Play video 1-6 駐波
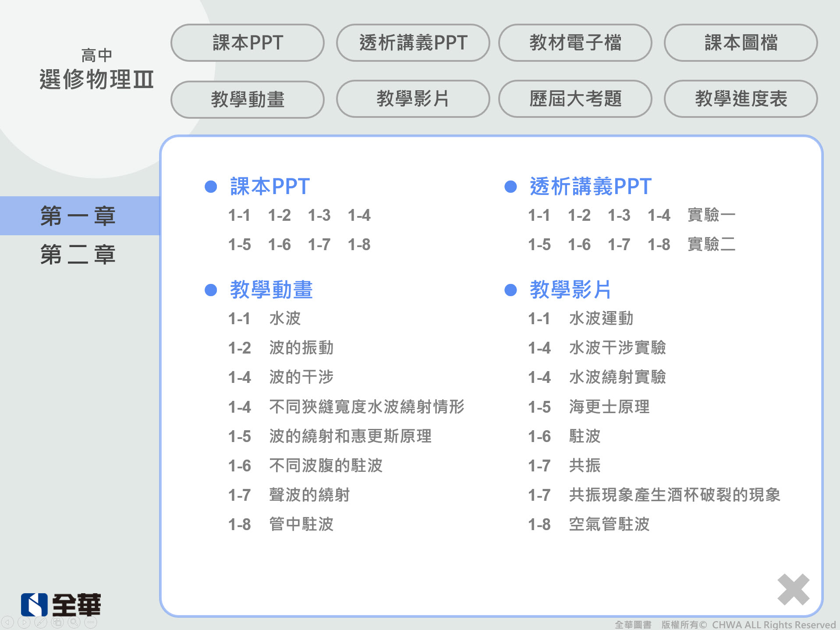Screen dimensions: 840x630 pyautogui.click(x=564, y=436)
